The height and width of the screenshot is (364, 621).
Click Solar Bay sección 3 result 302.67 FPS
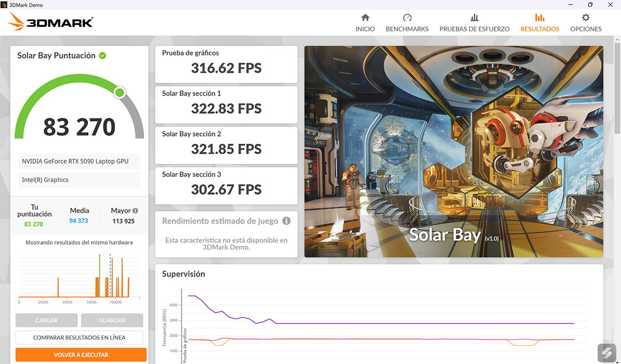point(226,185)
